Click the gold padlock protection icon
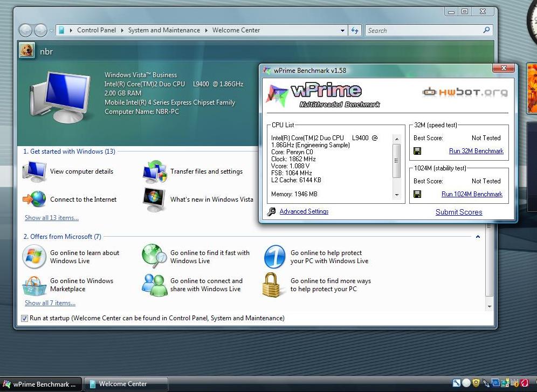Viewport: 537px width, 392px height. coord(272,285)
